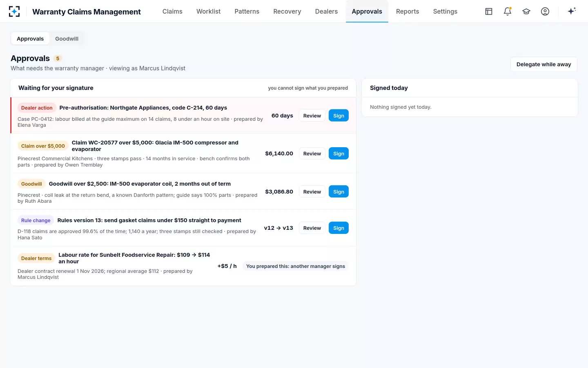Click the Claim over $5,000 tag

tap(43, 146)
